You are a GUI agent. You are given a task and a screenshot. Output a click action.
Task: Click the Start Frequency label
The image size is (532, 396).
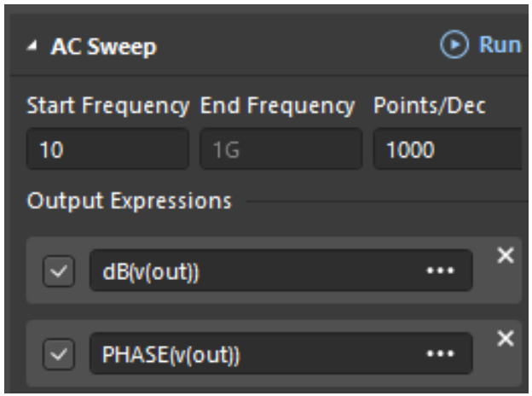[107, 108]
